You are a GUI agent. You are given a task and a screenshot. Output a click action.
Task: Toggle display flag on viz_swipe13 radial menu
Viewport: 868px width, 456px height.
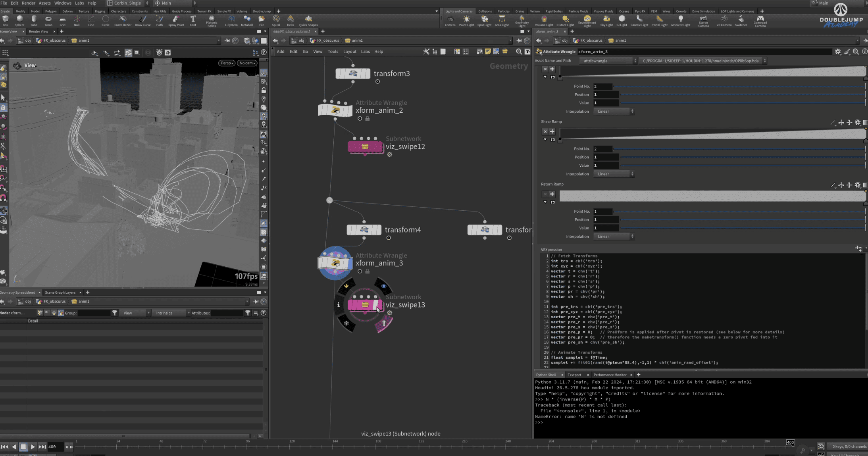click(383, 286)
